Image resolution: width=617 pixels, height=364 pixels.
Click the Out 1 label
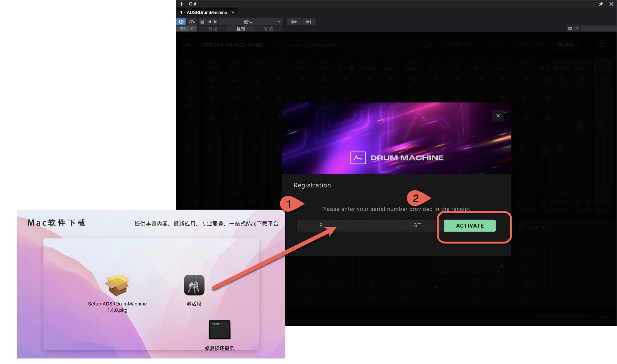point(194,4)
